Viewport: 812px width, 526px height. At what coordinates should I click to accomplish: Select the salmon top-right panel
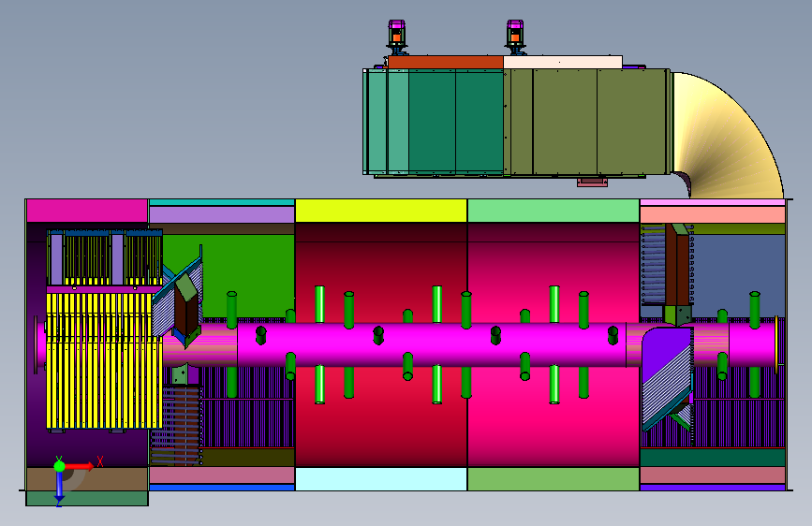tap(713, 214)
